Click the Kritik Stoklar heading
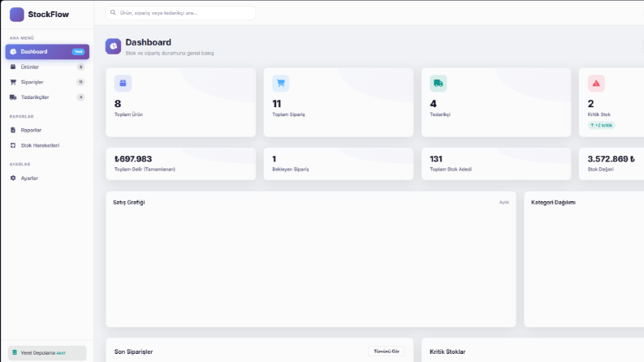The width and height of the screenshot is (644, 362). pyautogui.click(x=447, y=351)
